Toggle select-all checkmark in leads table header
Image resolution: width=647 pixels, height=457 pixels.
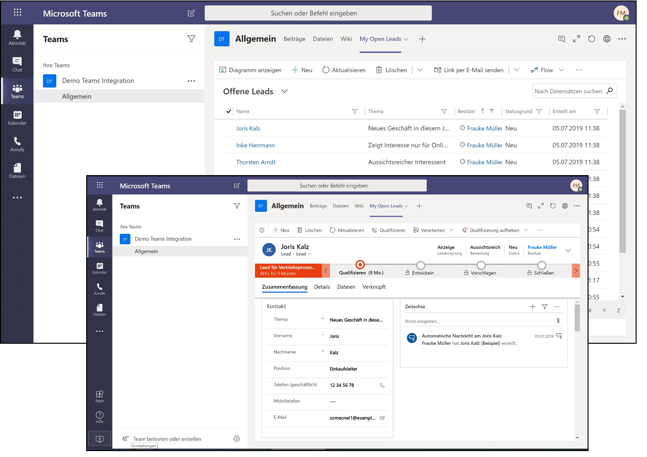point(229,111)
